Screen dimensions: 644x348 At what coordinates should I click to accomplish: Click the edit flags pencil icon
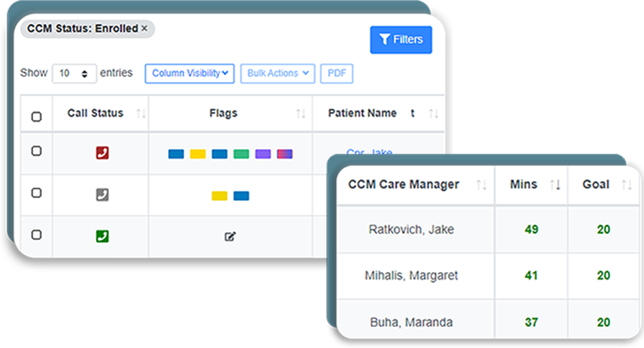click(x=230, y=236)
